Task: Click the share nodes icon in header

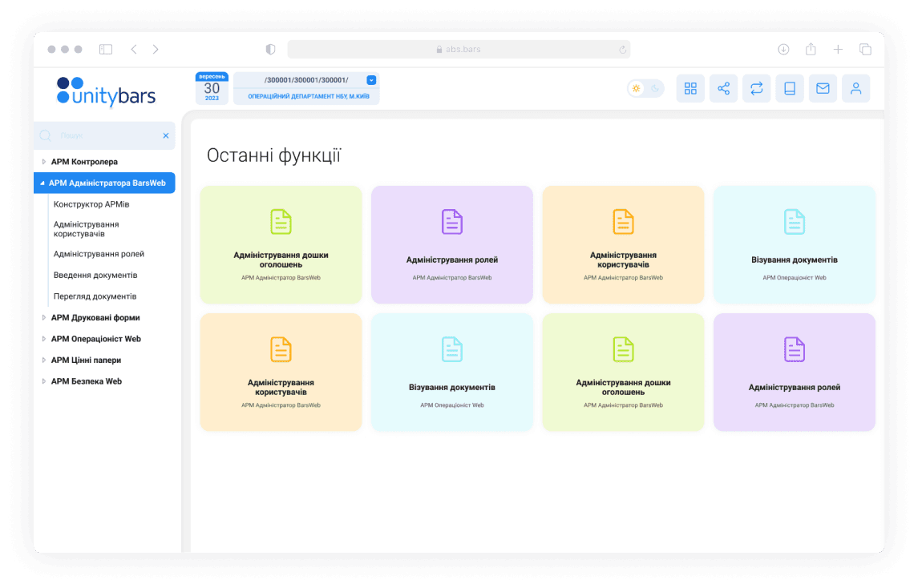Action: point(723,88)
